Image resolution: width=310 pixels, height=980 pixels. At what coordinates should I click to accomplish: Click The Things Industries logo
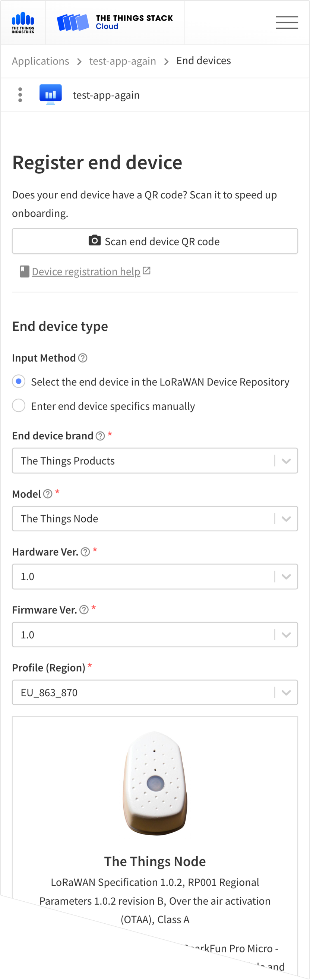22,22
